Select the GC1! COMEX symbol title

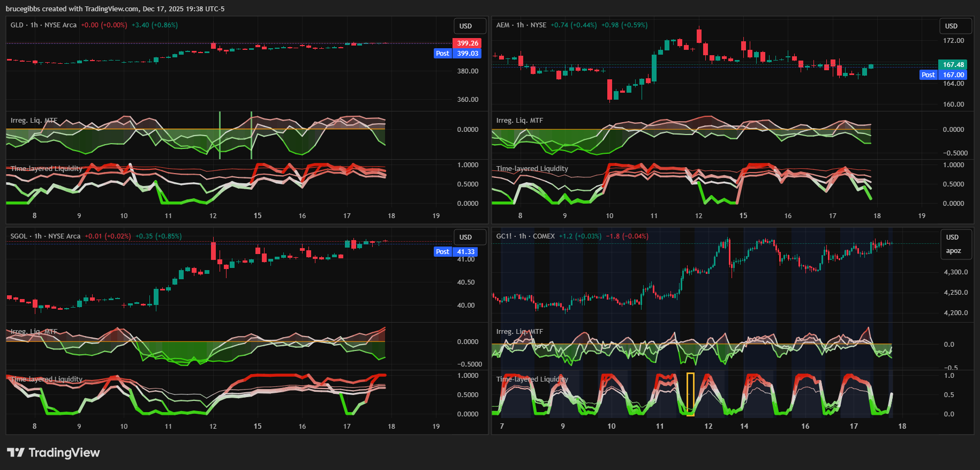point(525,236)
